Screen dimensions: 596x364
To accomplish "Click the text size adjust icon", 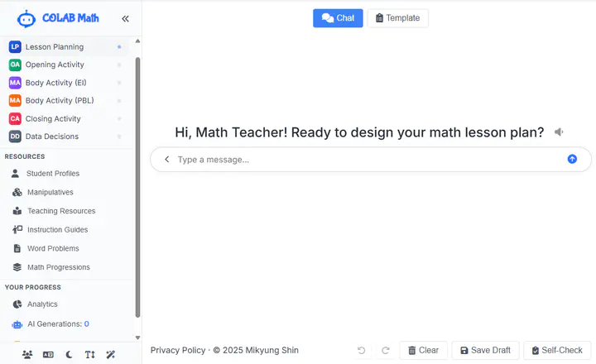I will [x=90, y=355].
